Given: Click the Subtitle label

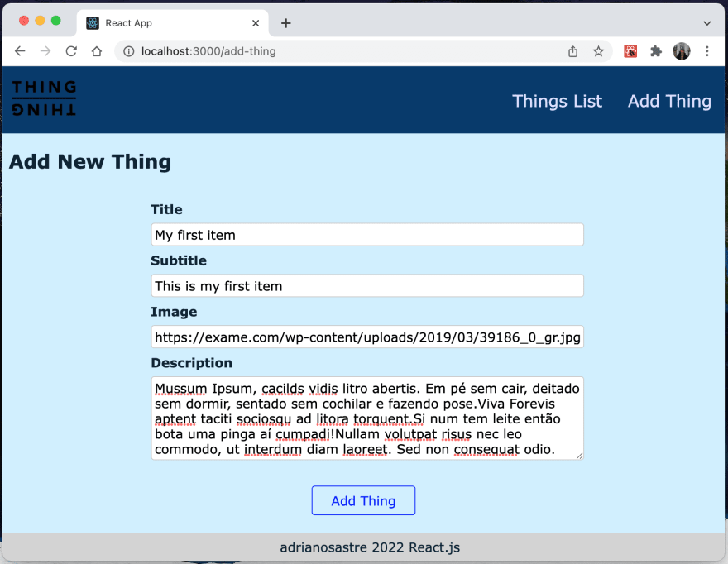Looking at the screenshot, I should (x=179, y=260).
